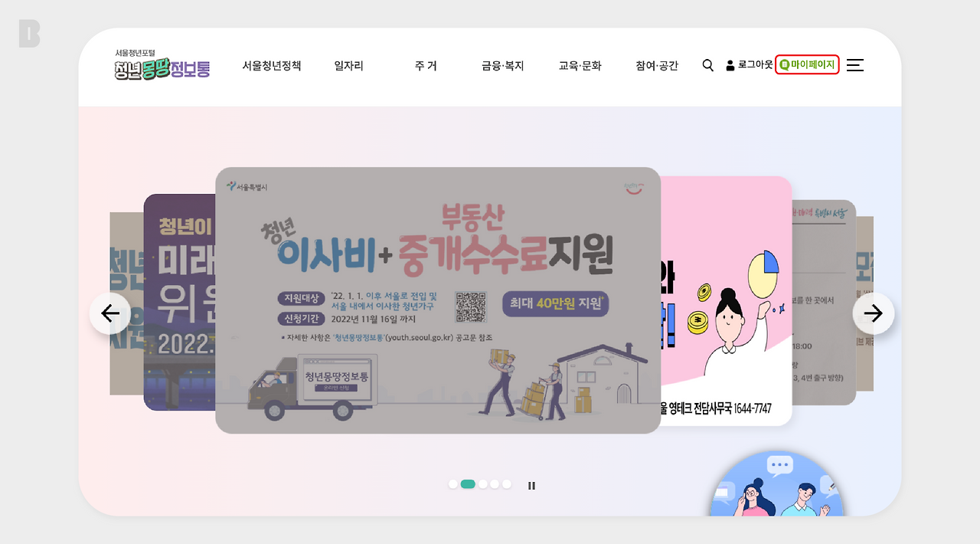This screenshot has height=544, width=980.
Task: Click the B logo in top-left corner
Action: (x=29, y=34)
